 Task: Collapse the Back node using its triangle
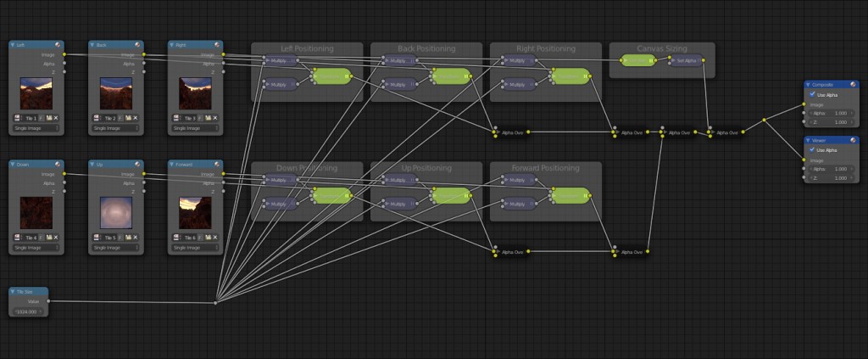[92, 45]
